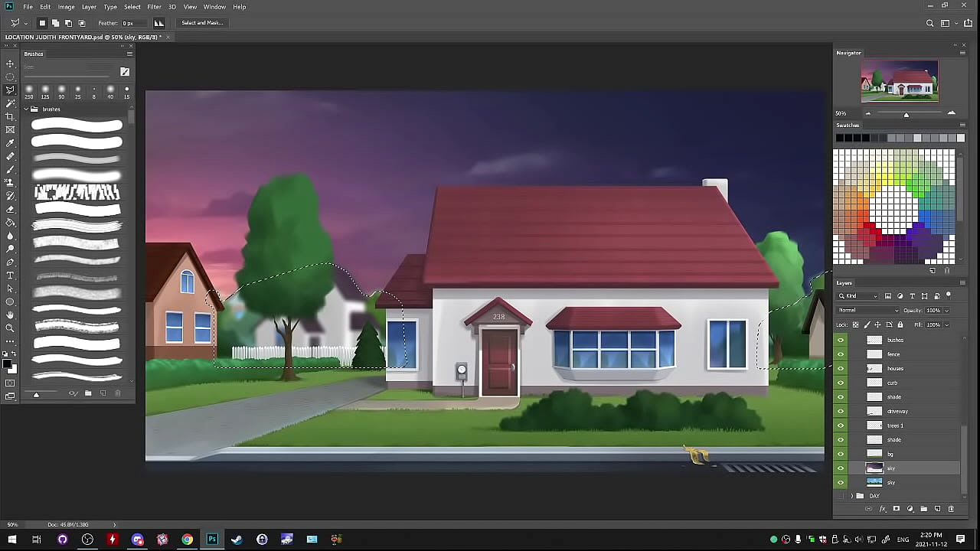Image resolution: width=980 pixels, height=551 pixels.
Task: Open the Filter menu
Action: 154,7
